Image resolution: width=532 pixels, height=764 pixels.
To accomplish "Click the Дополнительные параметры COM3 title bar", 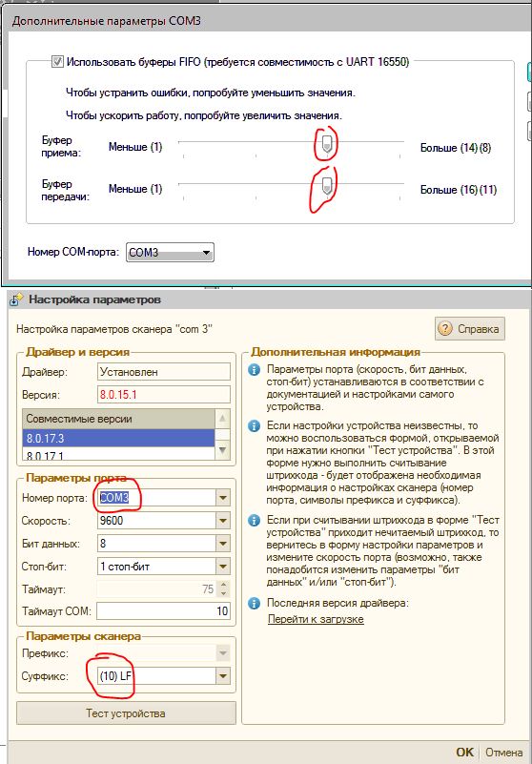I will (x=268, y=21).
